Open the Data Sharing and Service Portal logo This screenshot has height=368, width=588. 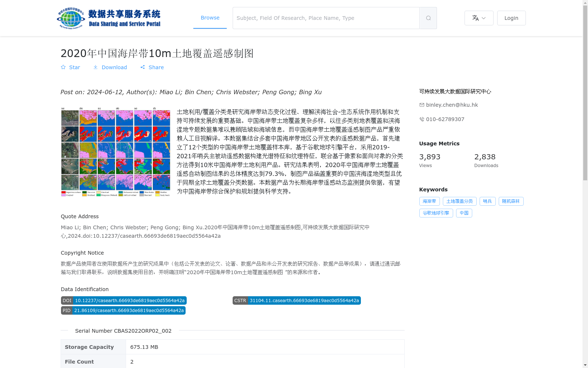coord(109,18)
